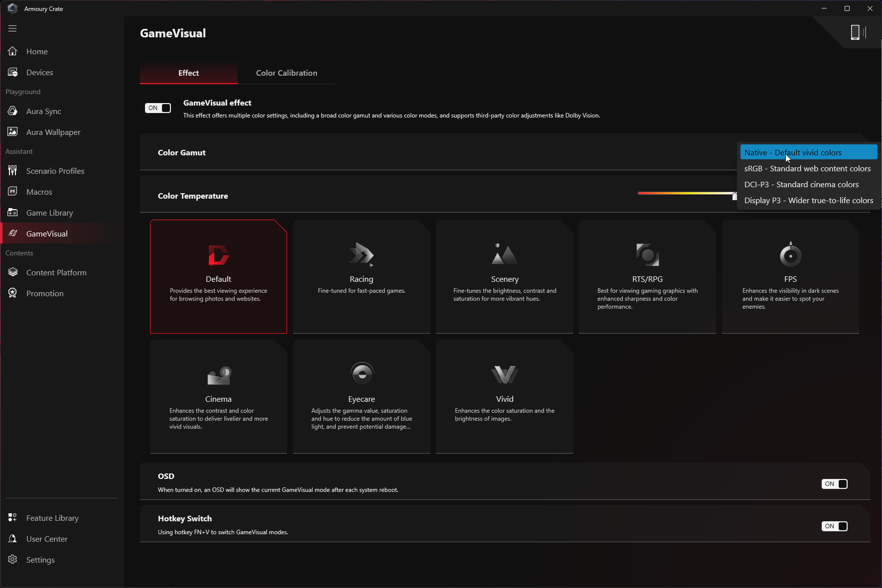Screen dimensions: 882x588
Task: Select the Racing mode arrow icon
Action: tap(361, 254)
